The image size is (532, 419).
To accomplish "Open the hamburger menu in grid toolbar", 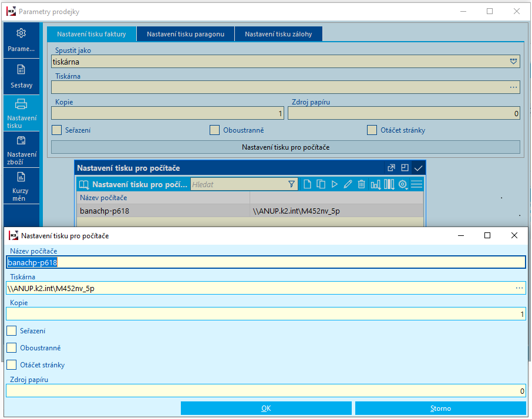I will (417, 184).
